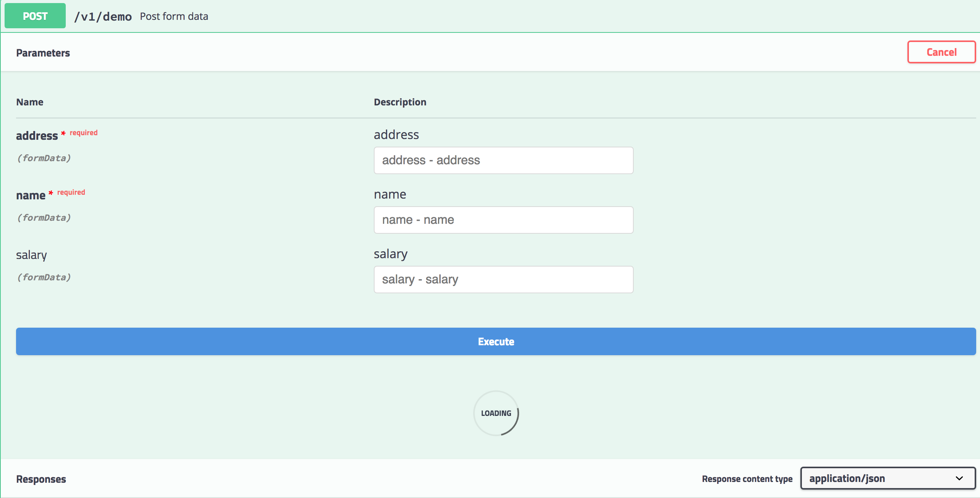The width and height of the screenshot is (980, 498).
Task: Select the Responses section header
Action: [x=41, y=479]
